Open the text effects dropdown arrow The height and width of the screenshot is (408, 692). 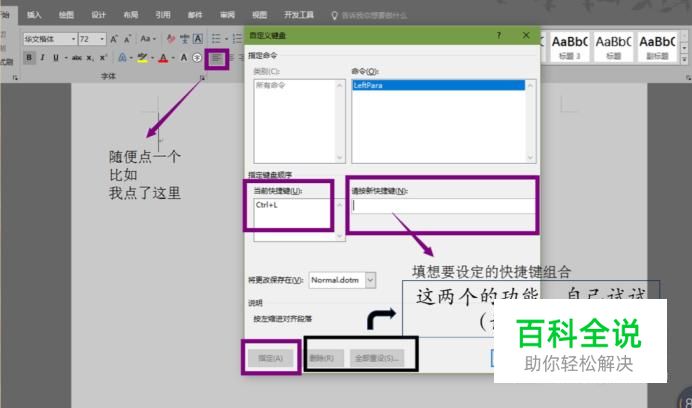click(x=132, y=58)
